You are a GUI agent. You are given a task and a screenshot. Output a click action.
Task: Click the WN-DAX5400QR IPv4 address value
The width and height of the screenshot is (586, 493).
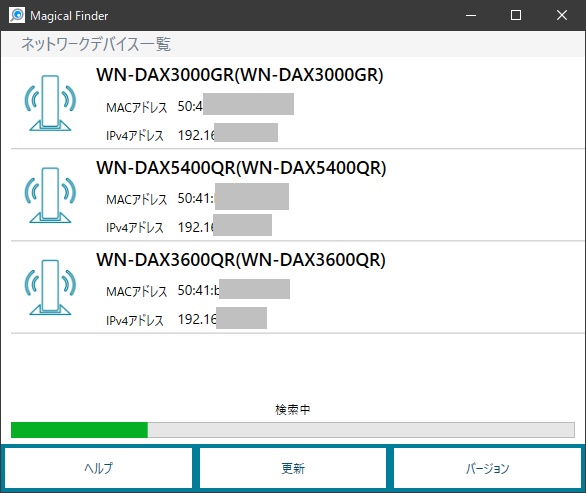[225, 225]
